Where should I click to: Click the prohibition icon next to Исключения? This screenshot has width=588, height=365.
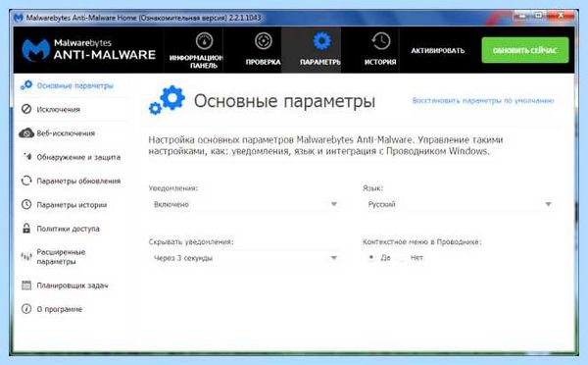(26, 109)
